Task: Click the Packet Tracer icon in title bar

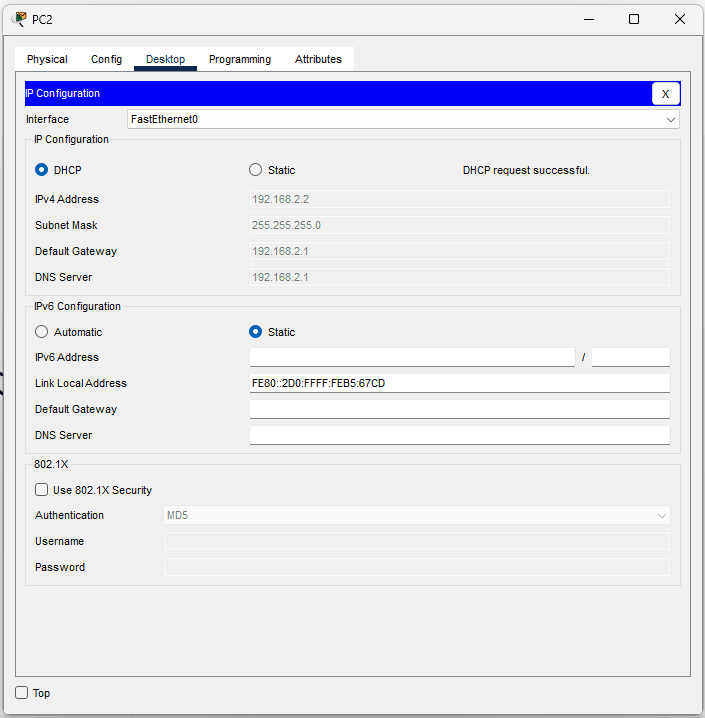Action: pyautogui.click(x=18, y=19)
